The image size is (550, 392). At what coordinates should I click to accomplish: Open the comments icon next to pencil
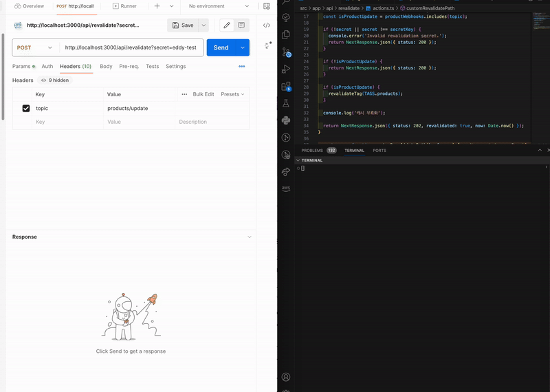[x=241, y=25]
